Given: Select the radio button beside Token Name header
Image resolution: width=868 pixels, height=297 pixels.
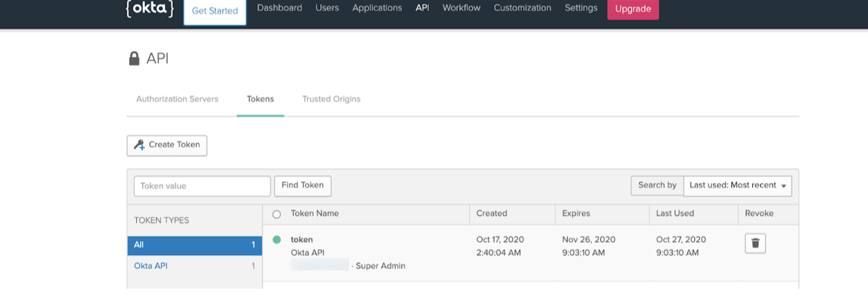Looking at the screenshot, I should pyautogui.click(x=276, y=214).
